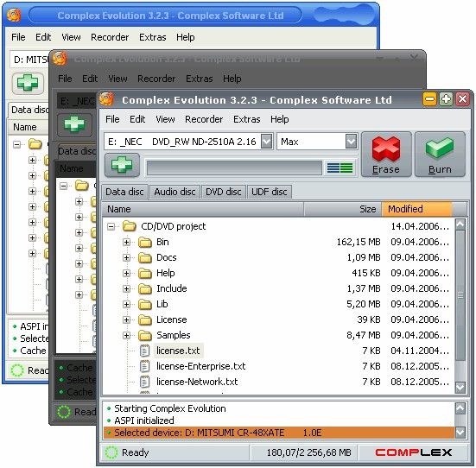Click the log panel scroll down arrow
Screen dimensions: 476x468
pos(460,433)
